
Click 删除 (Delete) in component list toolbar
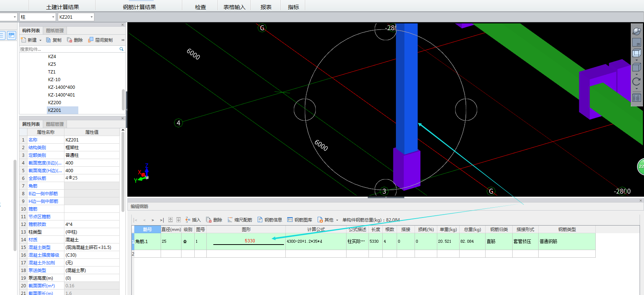point(75,40)
